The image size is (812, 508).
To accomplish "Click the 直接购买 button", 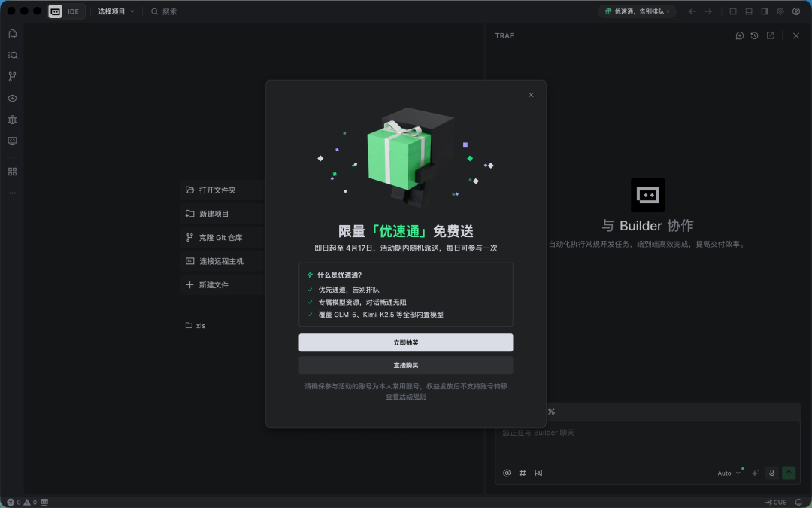I will tap(406, 366).
